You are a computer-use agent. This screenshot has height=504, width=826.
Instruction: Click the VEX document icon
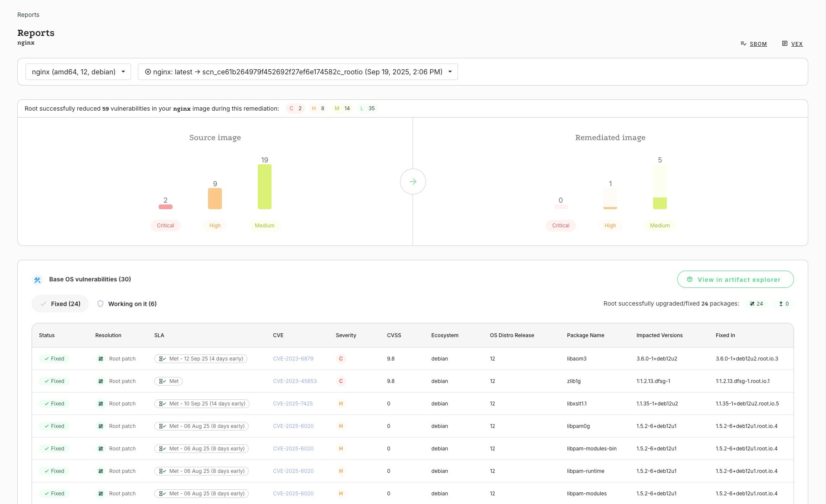click(784, 44)
